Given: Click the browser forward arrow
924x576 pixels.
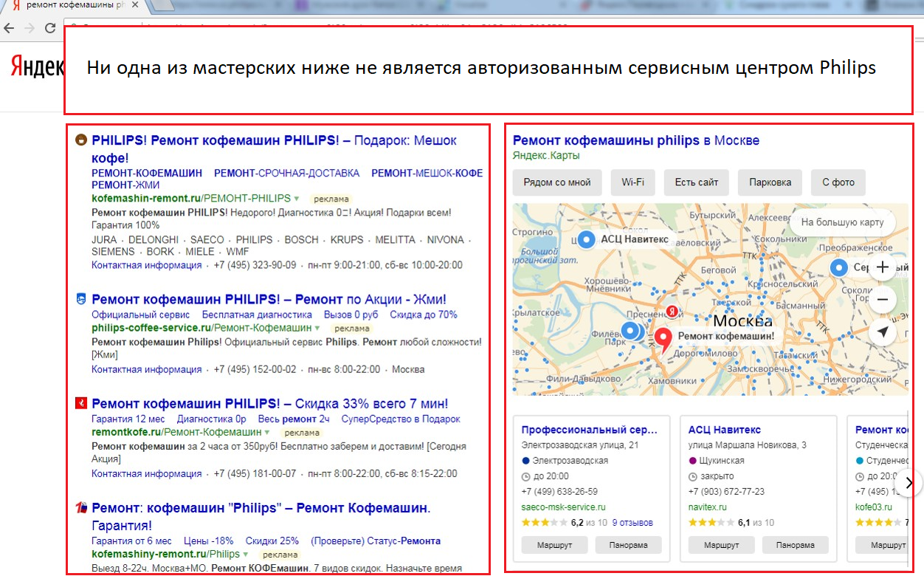Looking at the screenshot, I should (30, 28).
